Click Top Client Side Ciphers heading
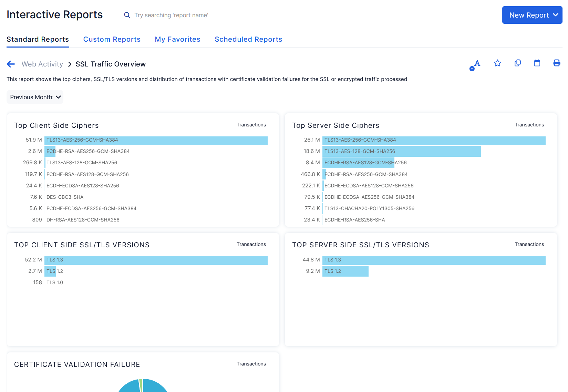Screen dimensions: 568x392 click(x=56, y=125)
